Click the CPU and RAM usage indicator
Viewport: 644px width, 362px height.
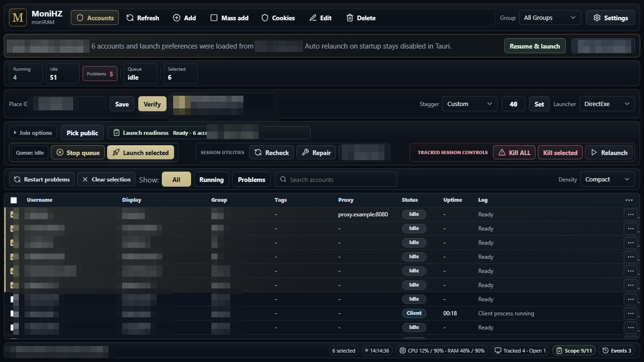442,351
